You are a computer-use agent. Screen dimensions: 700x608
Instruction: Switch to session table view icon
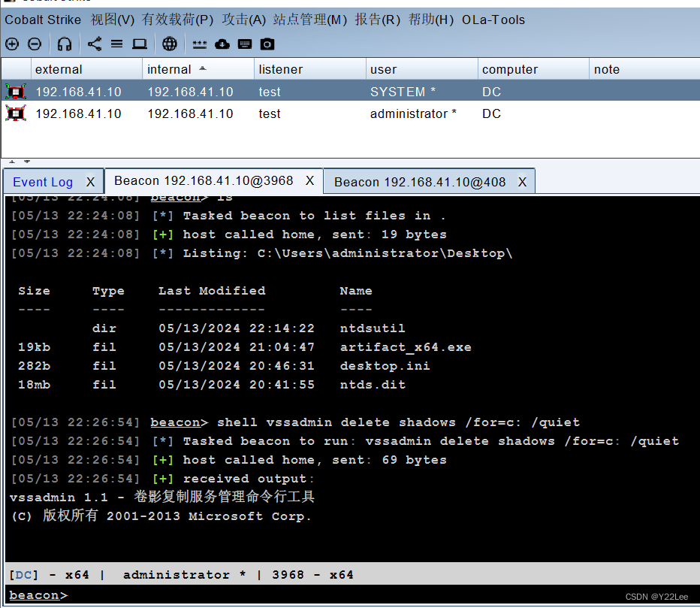[x=117, y=44]
